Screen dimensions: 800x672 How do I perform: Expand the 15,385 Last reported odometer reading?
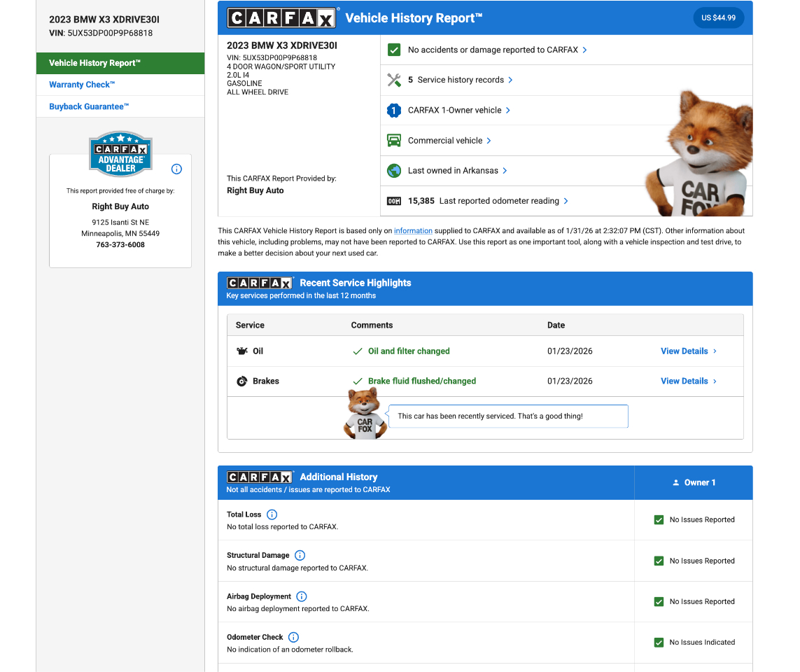click(x=488, y=201)
